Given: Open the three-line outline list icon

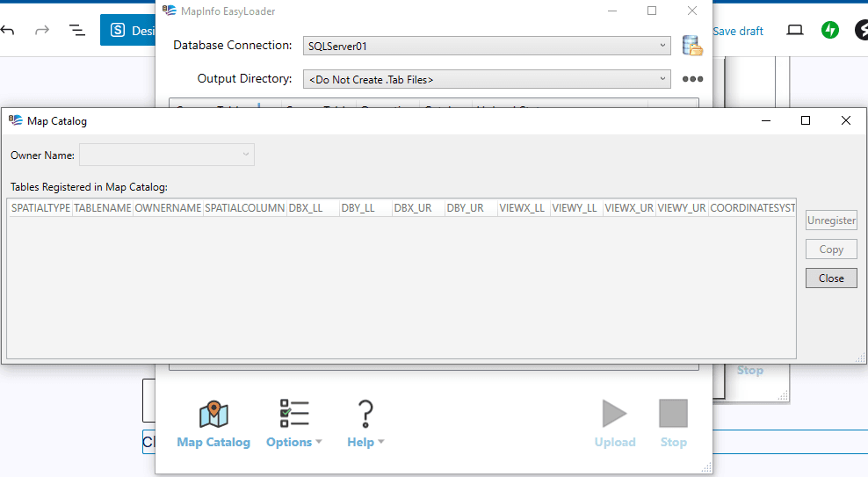Looking at the screenshot, I should click(77, 31).
